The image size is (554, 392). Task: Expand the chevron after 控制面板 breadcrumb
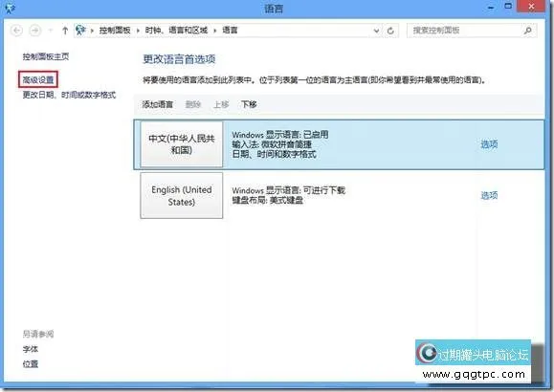[138, 31]
